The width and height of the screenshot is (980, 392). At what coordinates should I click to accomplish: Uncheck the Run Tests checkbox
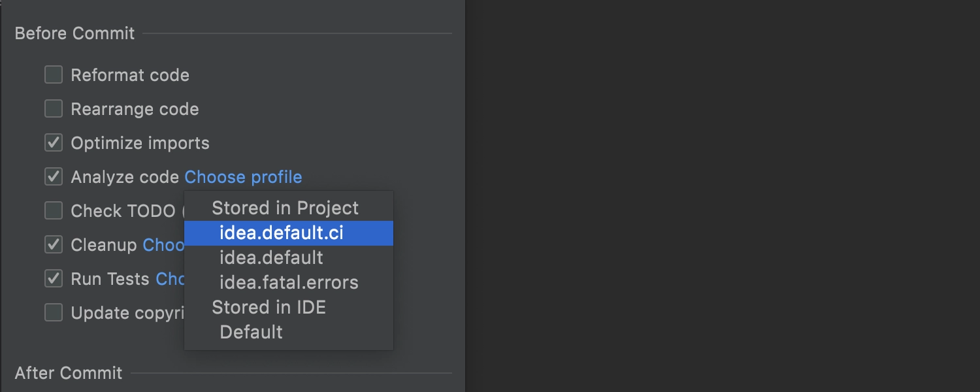(x=54, y=279)
